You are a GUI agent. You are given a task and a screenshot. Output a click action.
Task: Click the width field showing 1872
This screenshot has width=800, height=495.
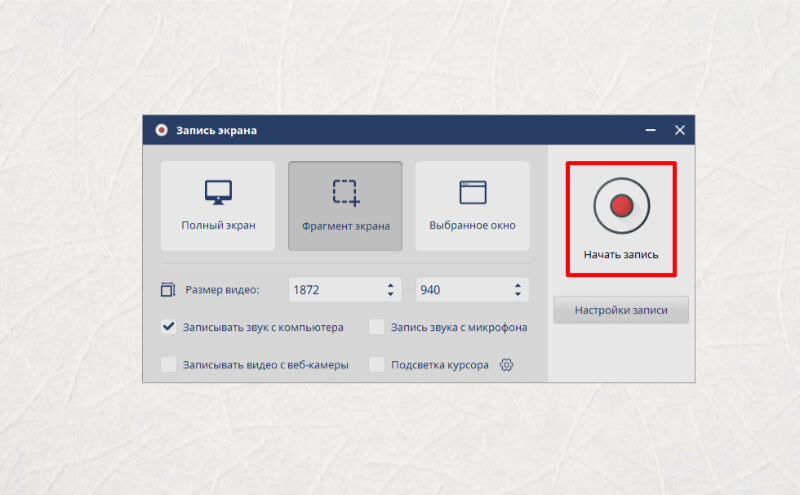(x=345, y=289)
